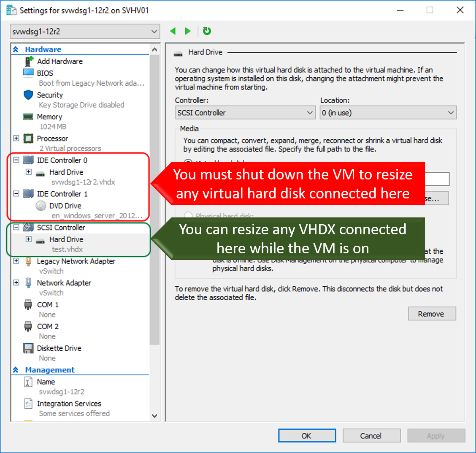Image resolution: width=476 pixels, height=453 pixels.
Task: Click the Security shield icon
Action: 28,95
